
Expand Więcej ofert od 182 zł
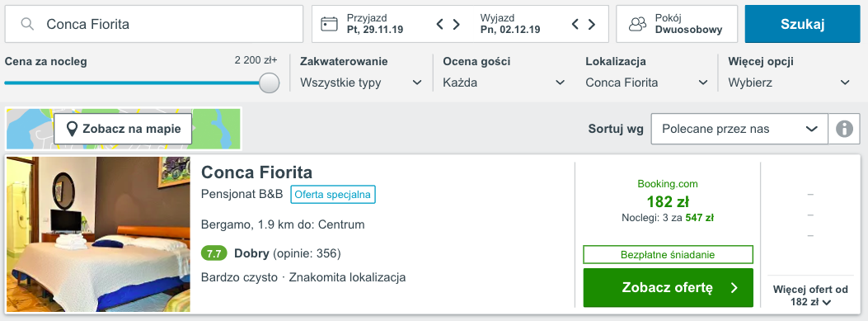pyautogui.click(x=810, y=295)
